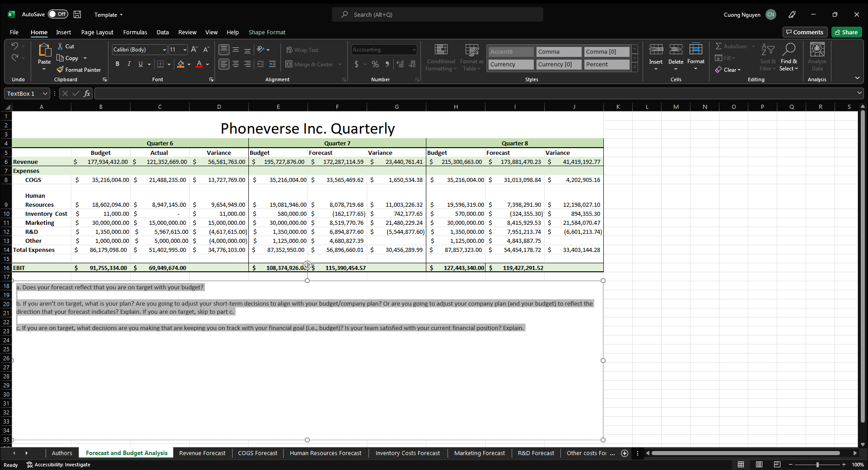Open Format as Table
The height and width of the screenshot is (470, 868).
[x=472, y=57]
